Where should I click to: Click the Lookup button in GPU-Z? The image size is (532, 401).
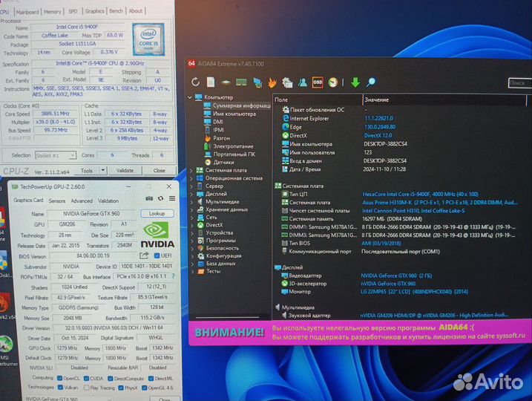[x=157, y=213]
